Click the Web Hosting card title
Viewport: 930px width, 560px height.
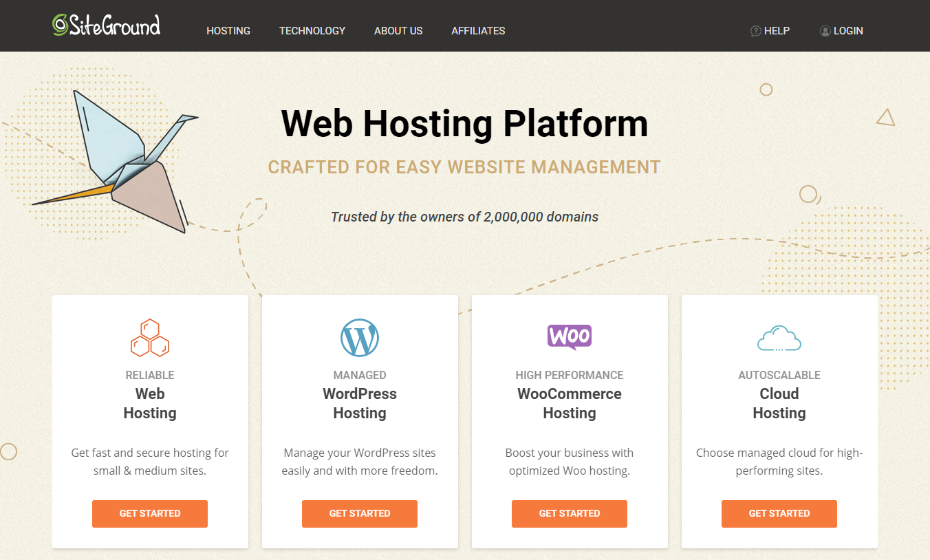tap(150, 404)
